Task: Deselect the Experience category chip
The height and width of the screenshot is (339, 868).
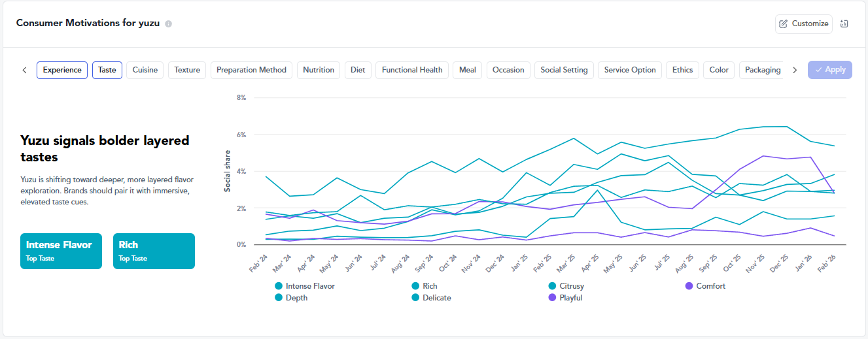Action: [x=62, y=70]
